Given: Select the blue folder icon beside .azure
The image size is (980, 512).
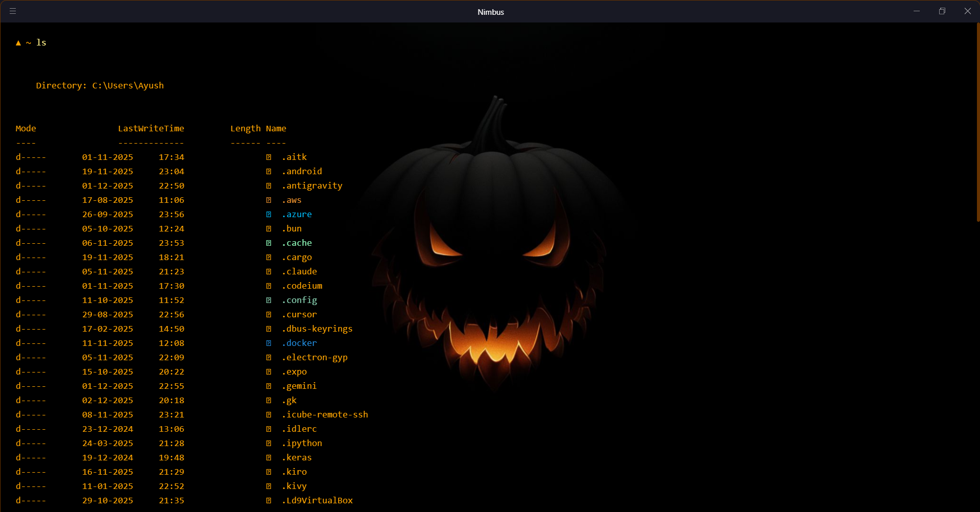Looking at the screenshot, I should click(x=269, y=215).
